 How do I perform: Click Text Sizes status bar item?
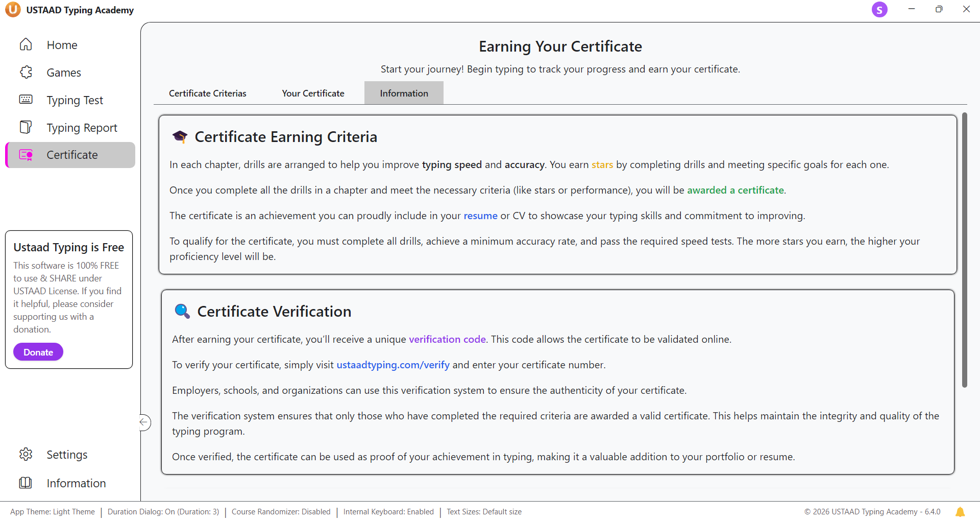click(x=484, y=512)
